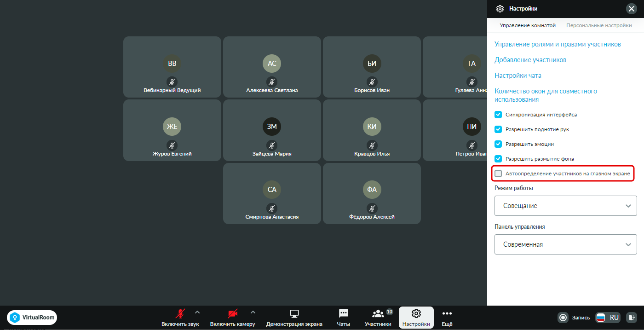Open Количество окон для совместного использования link

[x=546, y=95]
